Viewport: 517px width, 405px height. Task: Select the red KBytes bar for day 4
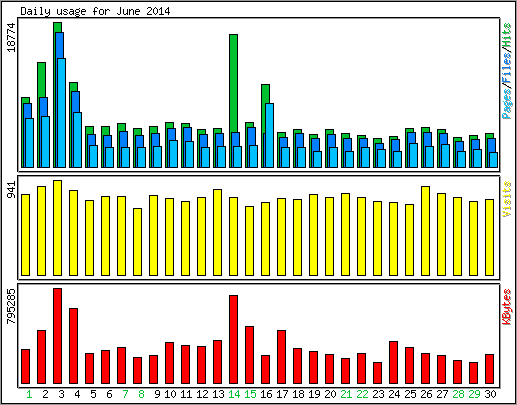click(73, 346)
